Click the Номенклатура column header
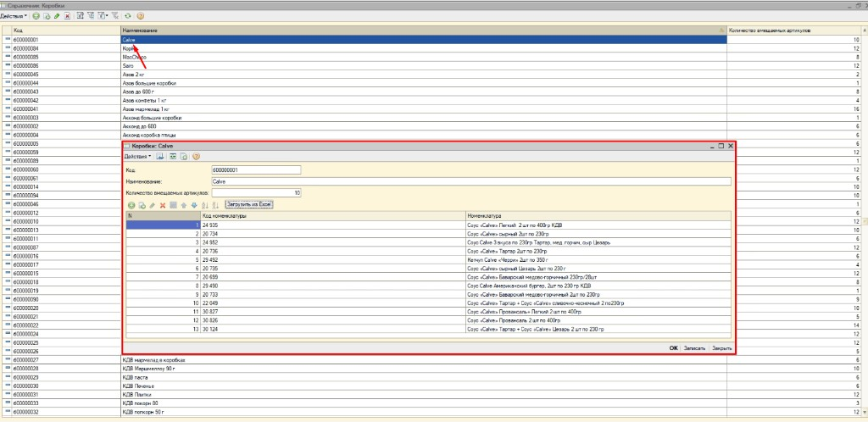The image size is (868, 422). 598,216
